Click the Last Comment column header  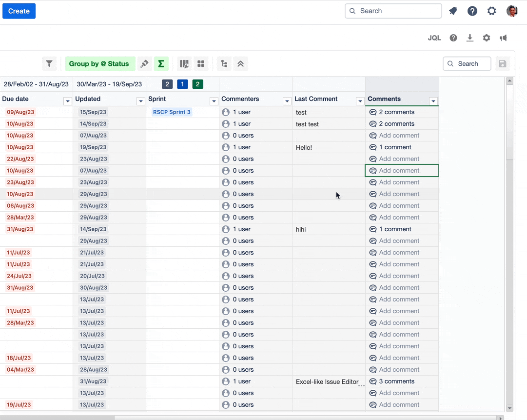tap(316, 99)
